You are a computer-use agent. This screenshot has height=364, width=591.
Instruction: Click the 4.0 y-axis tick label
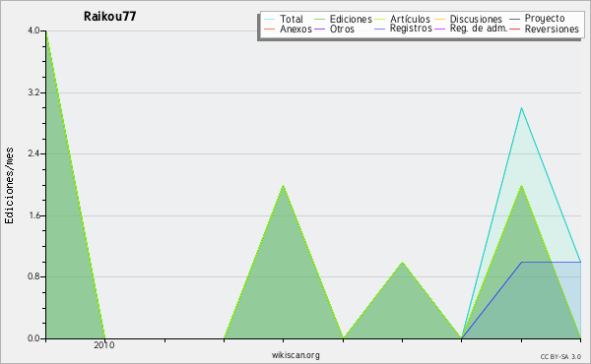click(x=33, y=30)
